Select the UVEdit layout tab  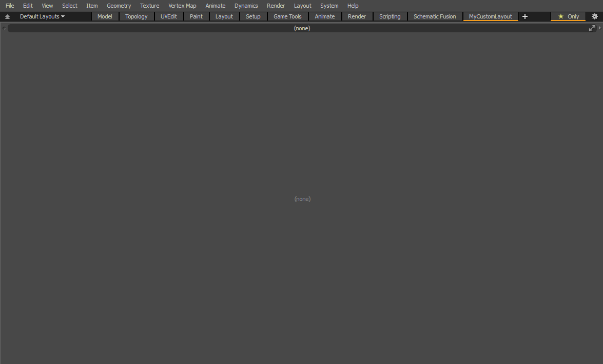coord(168,16)
